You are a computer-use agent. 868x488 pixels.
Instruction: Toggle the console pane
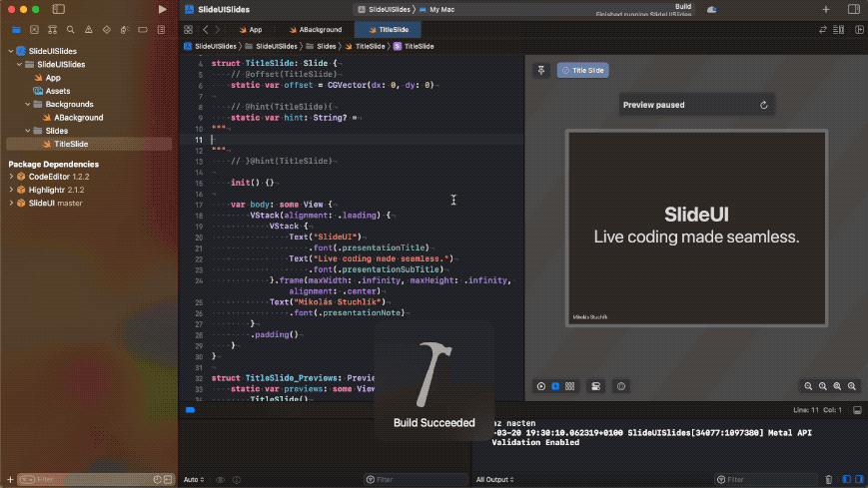point(859,480)
